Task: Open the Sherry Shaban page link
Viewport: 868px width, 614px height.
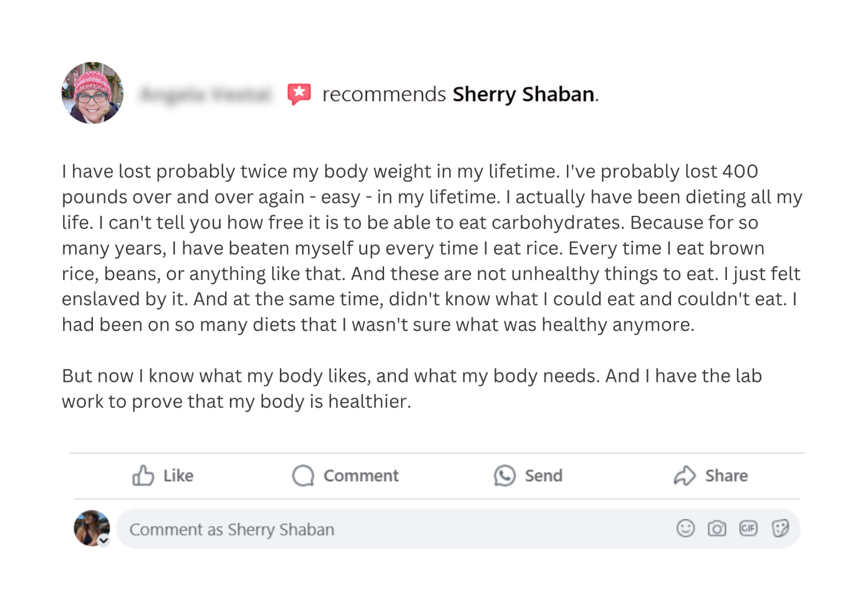Action: (x=523, y=94)
